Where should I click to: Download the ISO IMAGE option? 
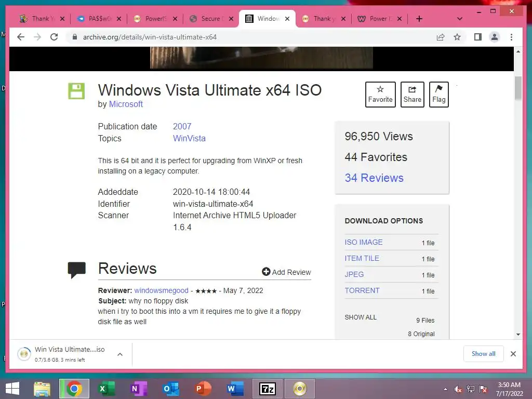click(x=364, y=242)
